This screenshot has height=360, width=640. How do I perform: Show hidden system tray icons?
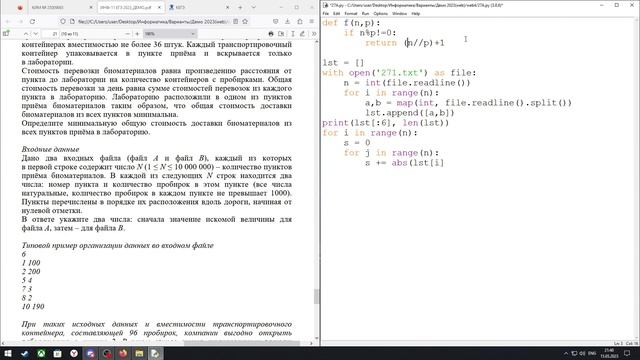pos(566,353)
